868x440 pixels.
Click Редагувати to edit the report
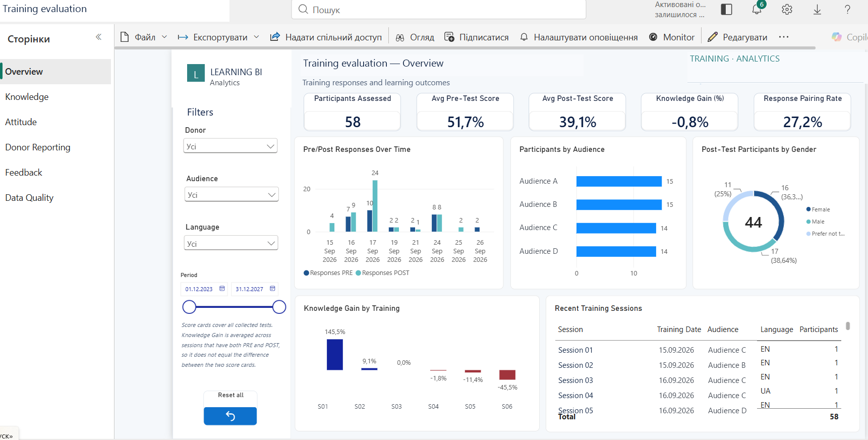(737, 37)
